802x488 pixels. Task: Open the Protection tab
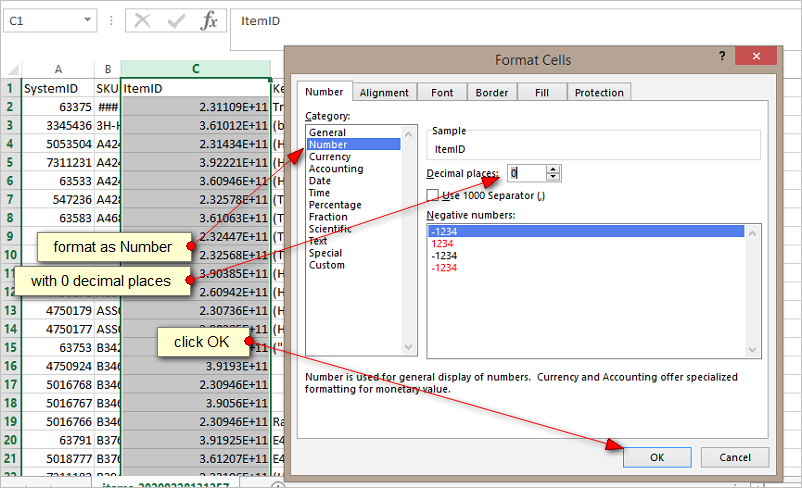pos(599,92)
